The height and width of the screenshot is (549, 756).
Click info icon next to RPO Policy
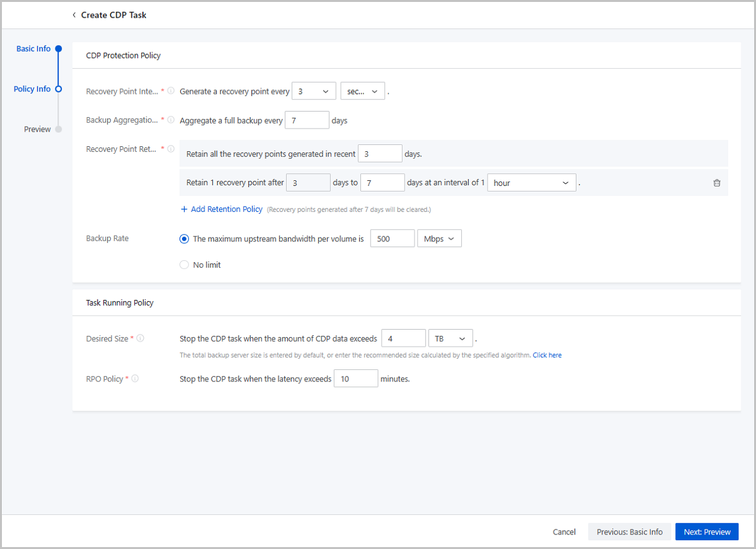point(135,379)
